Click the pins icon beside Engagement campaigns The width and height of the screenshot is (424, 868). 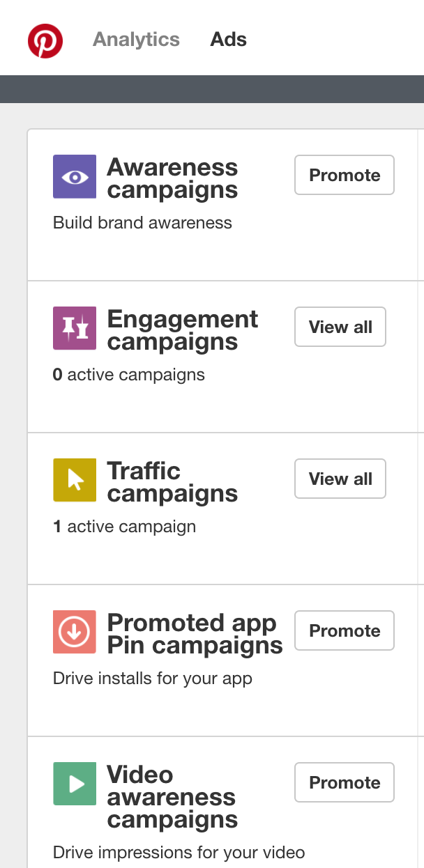74,327
